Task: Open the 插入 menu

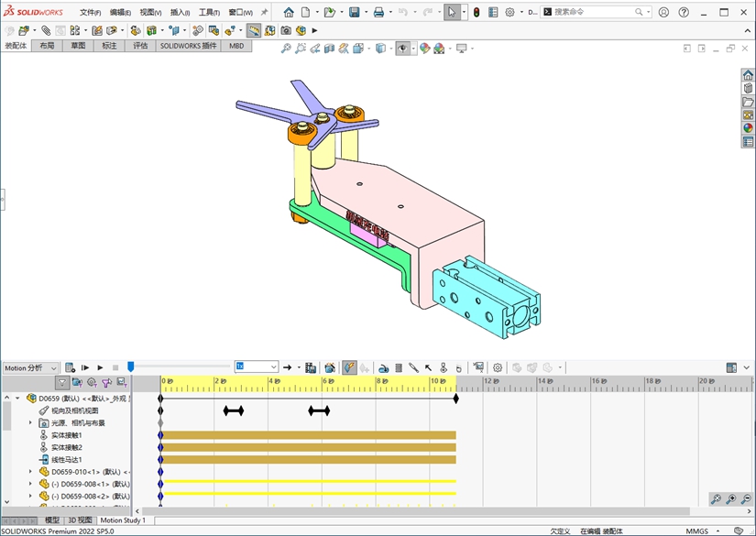Action: click(180, 13)
